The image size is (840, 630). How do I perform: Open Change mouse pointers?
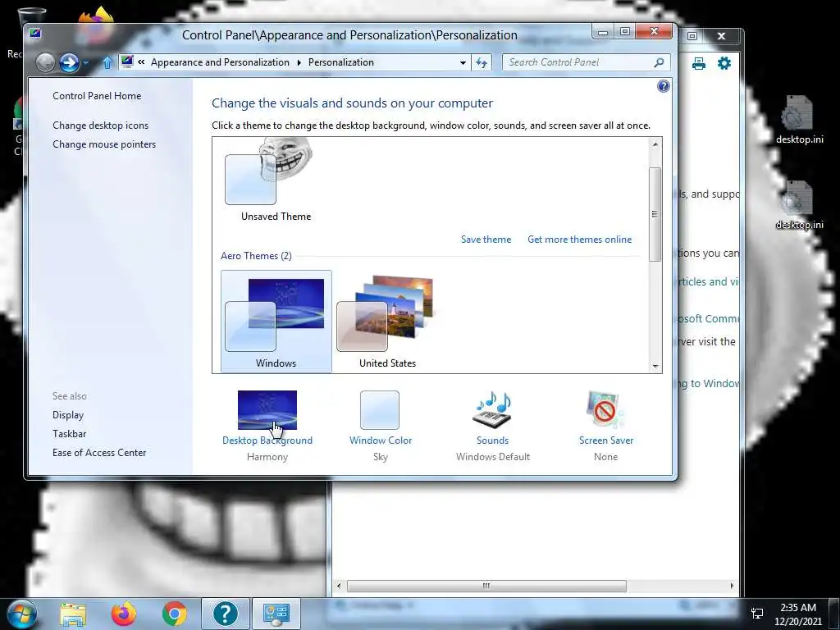click(x=104, y=144)
